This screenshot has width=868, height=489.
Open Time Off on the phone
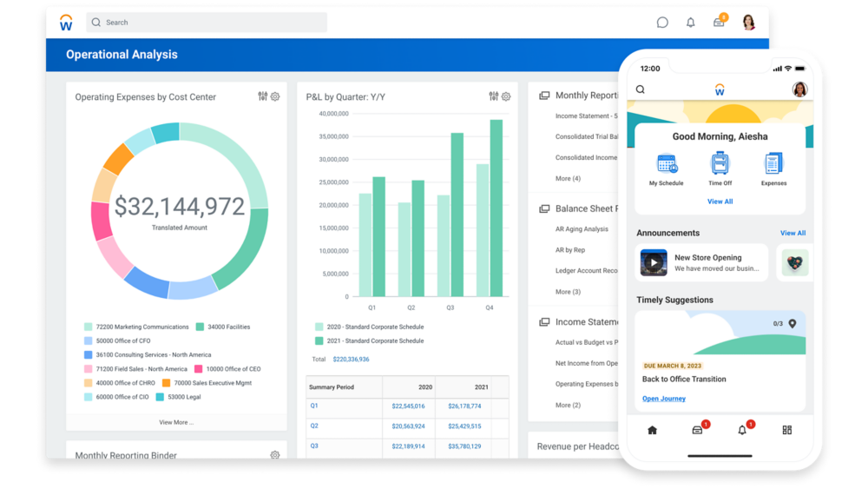pyautogui.click(x=720, y=169)
